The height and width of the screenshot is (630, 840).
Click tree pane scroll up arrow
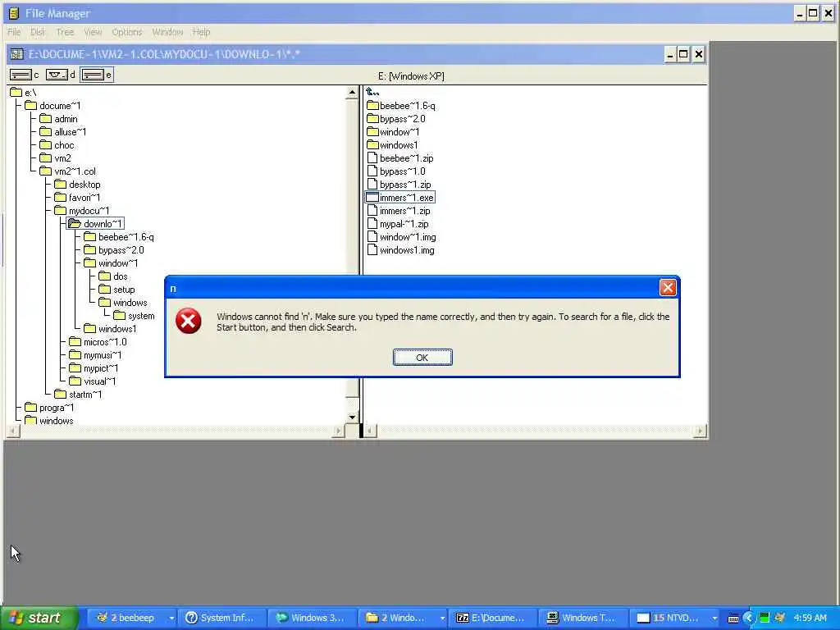352,93
